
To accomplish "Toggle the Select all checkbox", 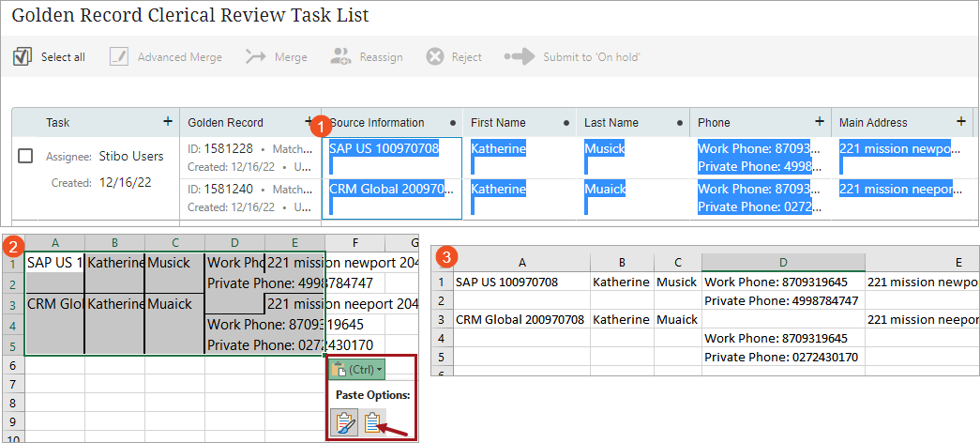I will pyautogui.click(x=23, y=56).
